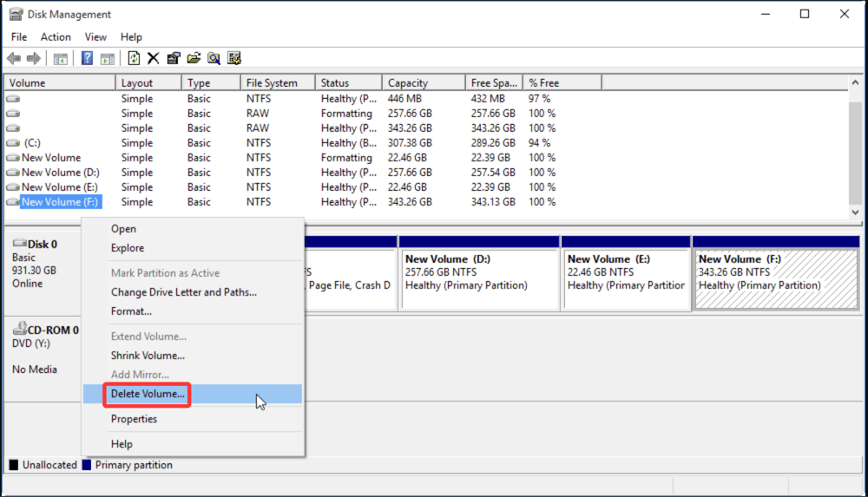Click the volume list scroll-up arrow
This screenshot has height=497, width=868.
pos(855,83)
